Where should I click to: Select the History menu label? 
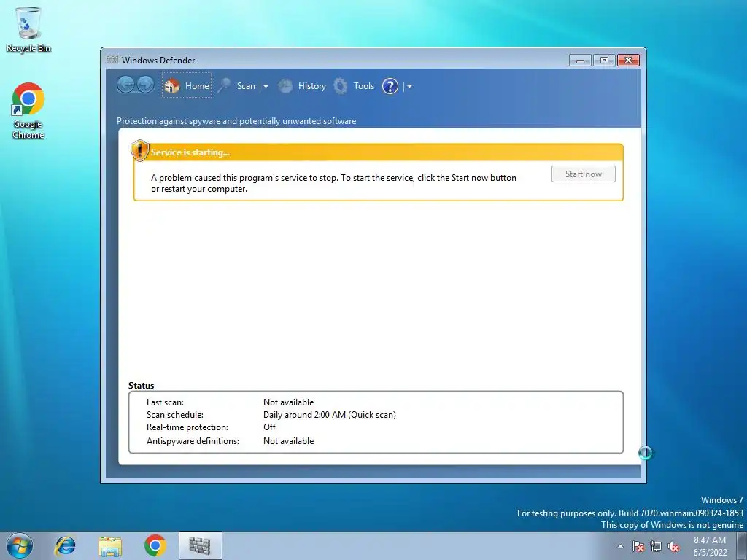312,86
